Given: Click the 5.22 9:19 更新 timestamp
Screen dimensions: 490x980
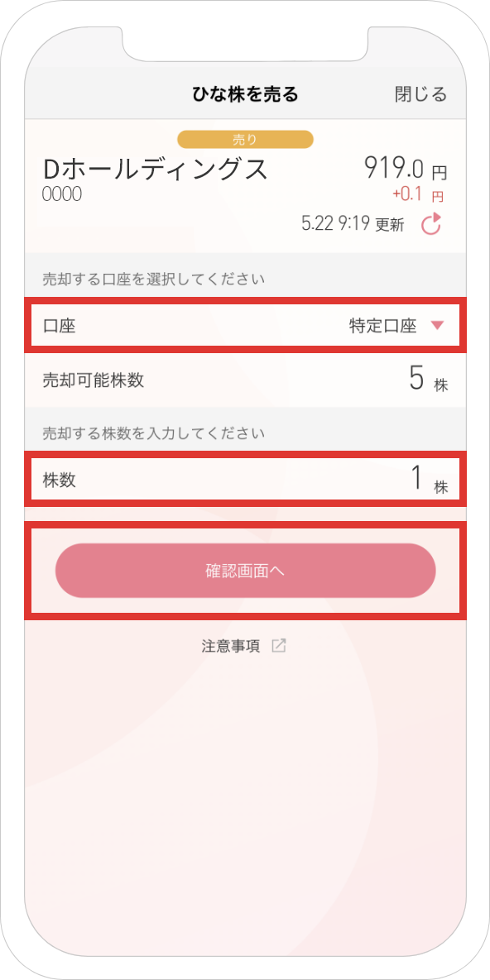Looking at the screenshot, I should 353,224.
